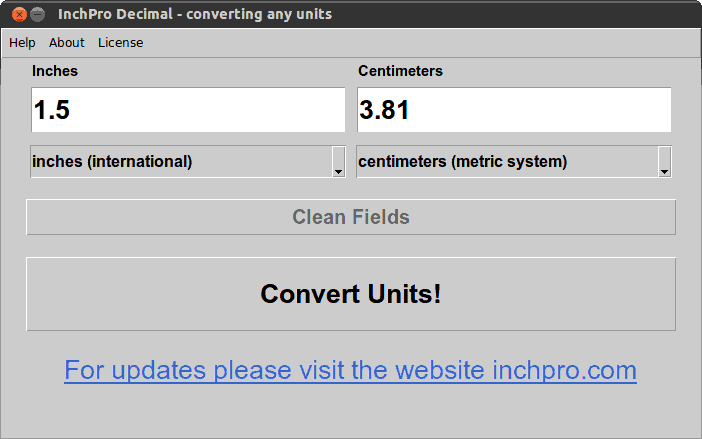
Task: Open the centimeters (metric system) unit dropdown
Action: click(506, 162)
